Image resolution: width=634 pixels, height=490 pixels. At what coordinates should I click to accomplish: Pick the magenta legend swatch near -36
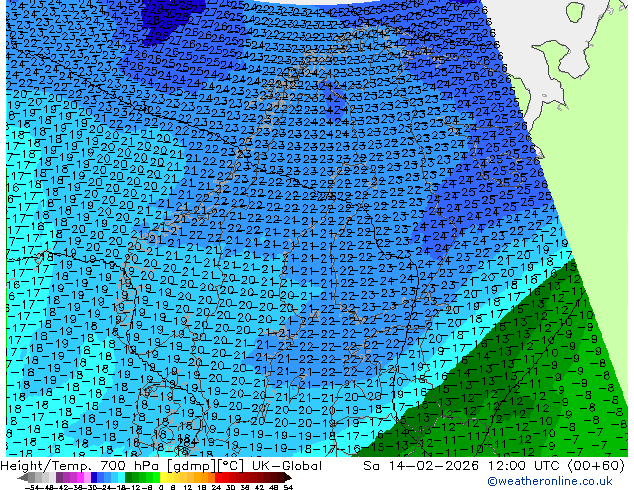(80, 477)
